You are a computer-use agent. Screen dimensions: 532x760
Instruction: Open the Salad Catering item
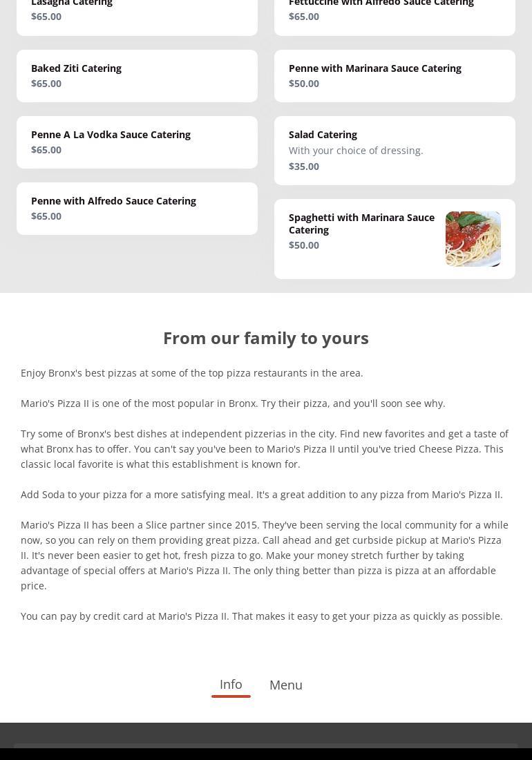pyautogui.click(x=395, y=151)
